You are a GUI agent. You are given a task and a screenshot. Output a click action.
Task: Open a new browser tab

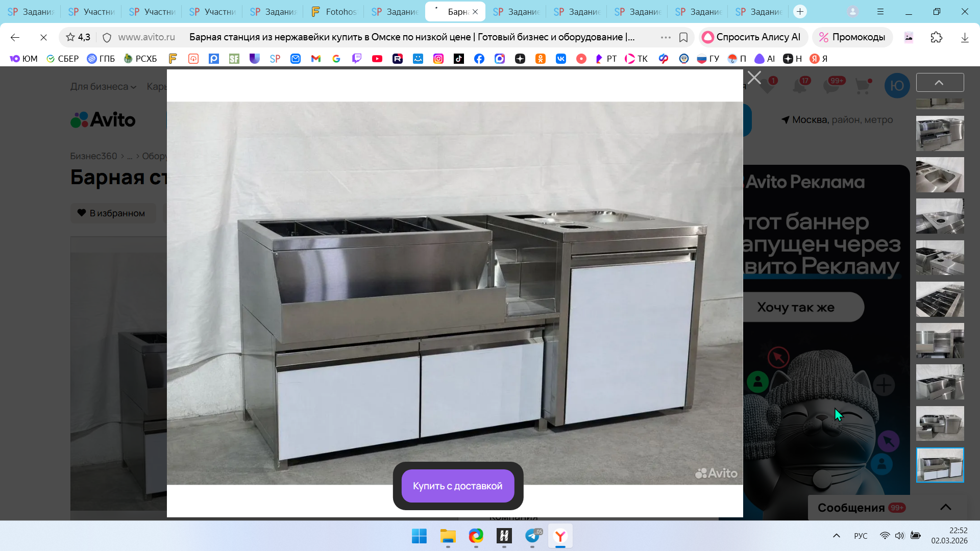pos(800,11)
